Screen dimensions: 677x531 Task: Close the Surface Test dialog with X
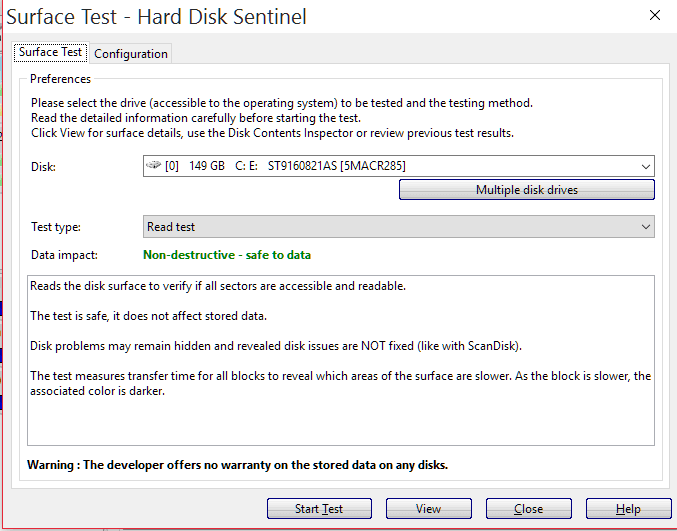point(655,15)
